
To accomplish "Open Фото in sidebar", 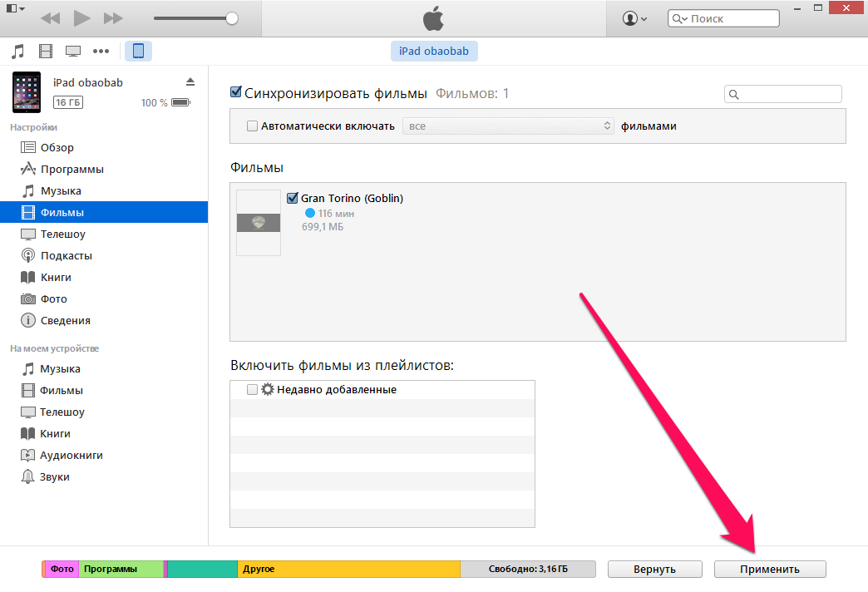I will (104, 298).
